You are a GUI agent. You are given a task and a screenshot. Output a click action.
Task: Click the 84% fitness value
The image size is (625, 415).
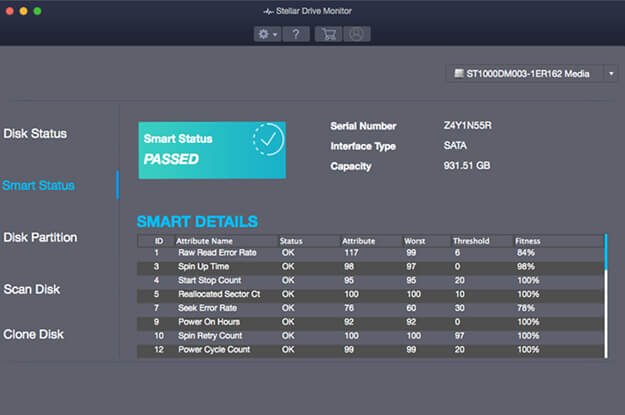pyautogui.click(x=526, y=253)
